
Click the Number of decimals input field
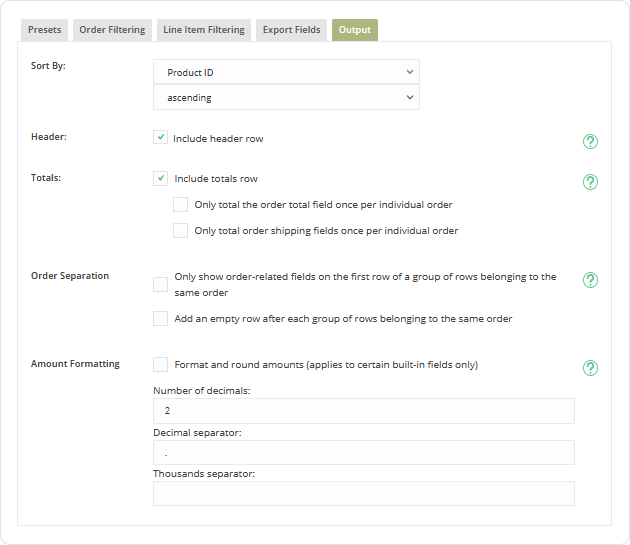pyautogui.click(x=363, y=411)
